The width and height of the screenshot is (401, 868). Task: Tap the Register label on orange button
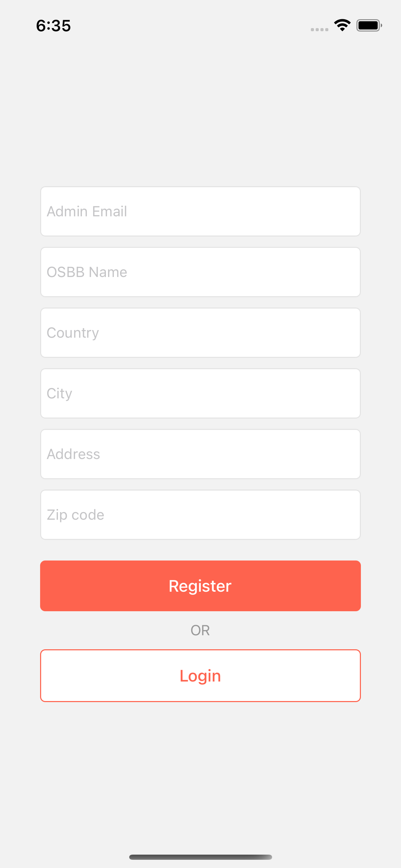click(x=200, y=586)
